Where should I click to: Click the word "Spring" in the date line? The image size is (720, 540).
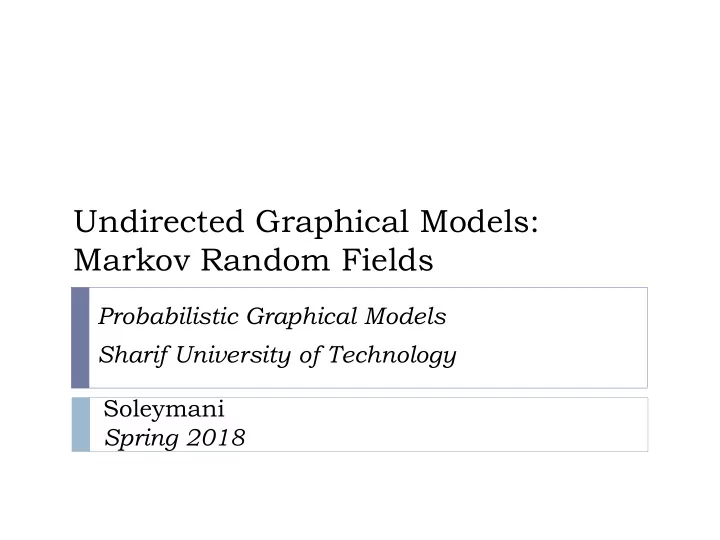click(x=141, y=438)
